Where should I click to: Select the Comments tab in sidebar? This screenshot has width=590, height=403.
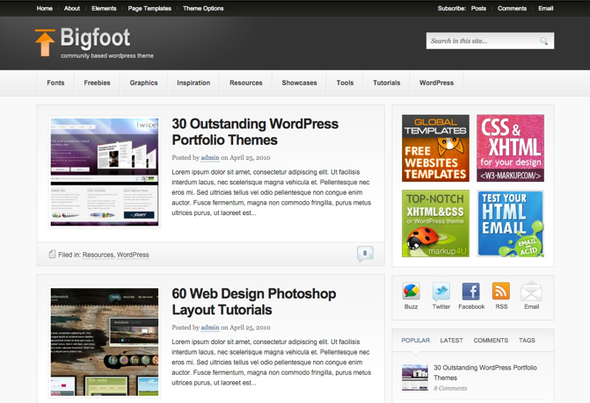491,340
